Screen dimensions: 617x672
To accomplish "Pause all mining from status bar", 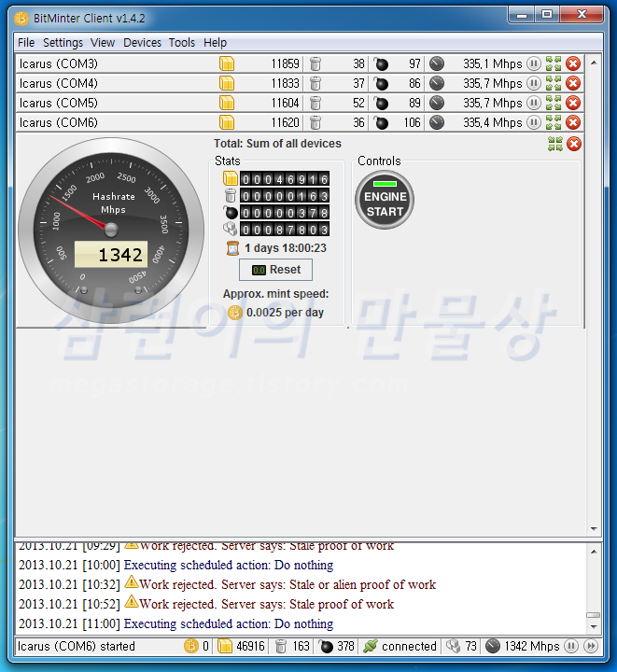I will [x=570, y=646].
